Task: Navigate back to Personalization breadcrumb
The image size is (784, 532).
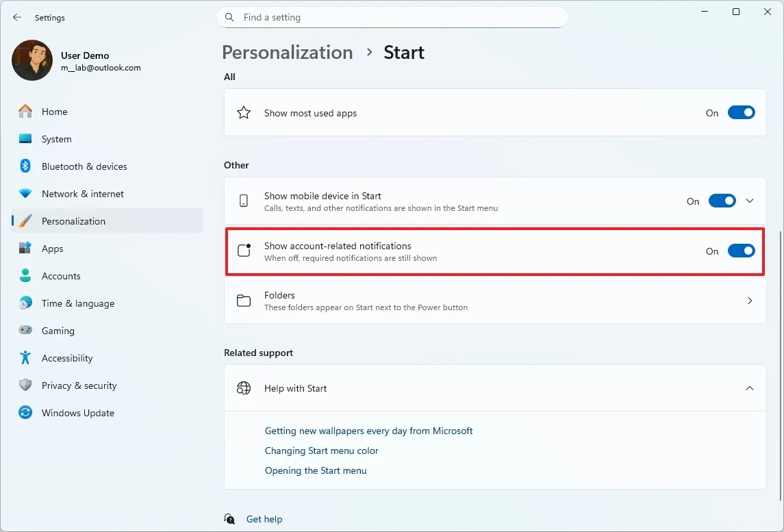Action: (287, 52)
